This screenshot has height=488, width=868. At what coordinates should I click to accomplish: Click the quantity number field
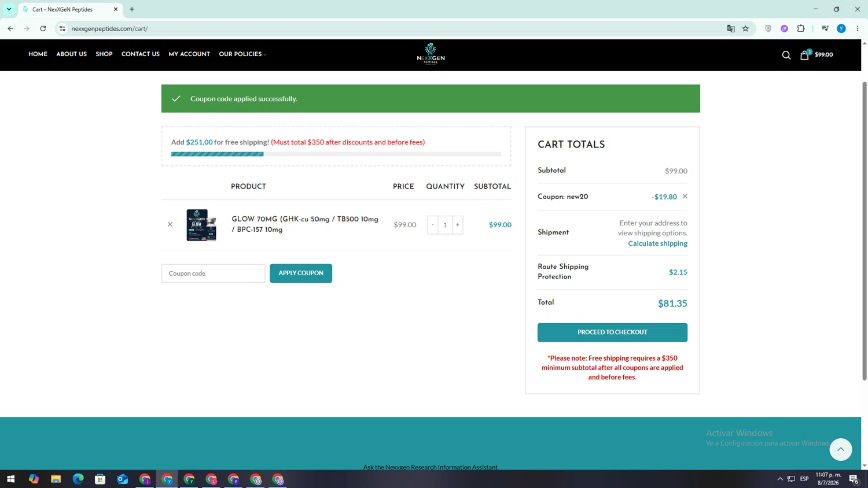[x=445, y=225]
